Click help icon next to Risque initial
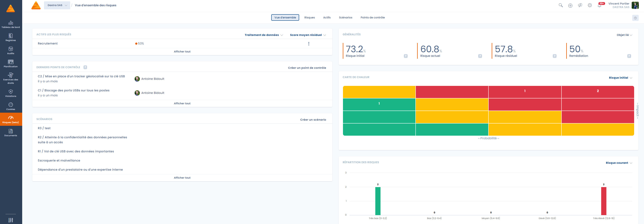644x224 pixels. click(x=406, y=56)
